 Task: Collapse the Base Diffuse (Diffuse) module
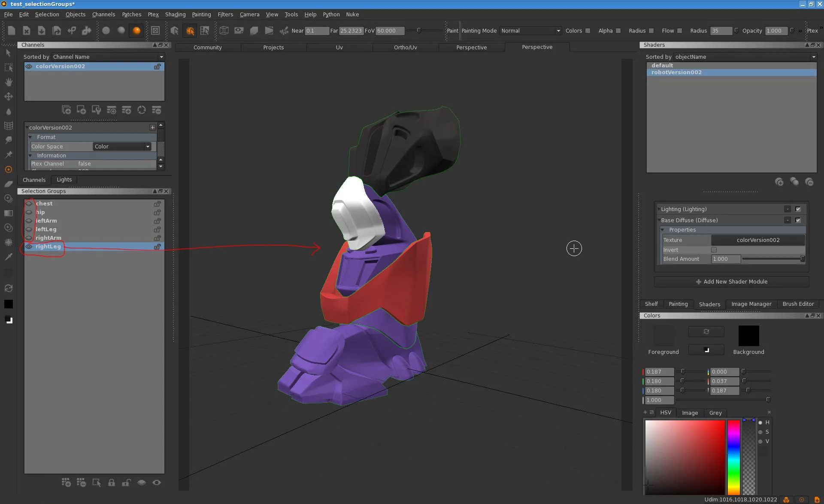(659, 220)
